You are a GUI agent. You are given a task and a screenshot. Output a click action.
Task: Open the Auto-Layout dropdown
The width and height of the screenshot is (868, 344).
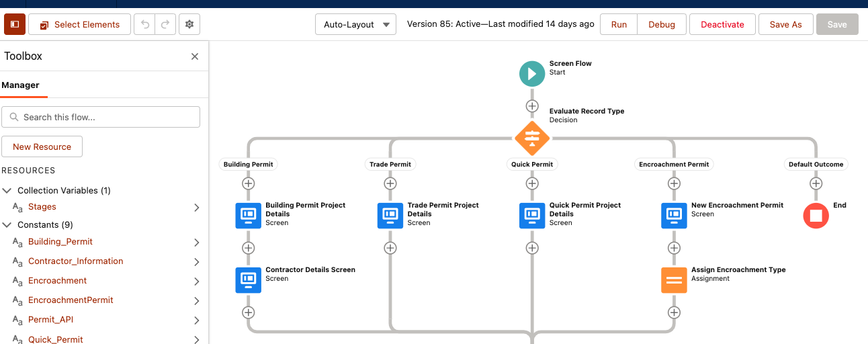pyautogui.click(x=355, y=24)
